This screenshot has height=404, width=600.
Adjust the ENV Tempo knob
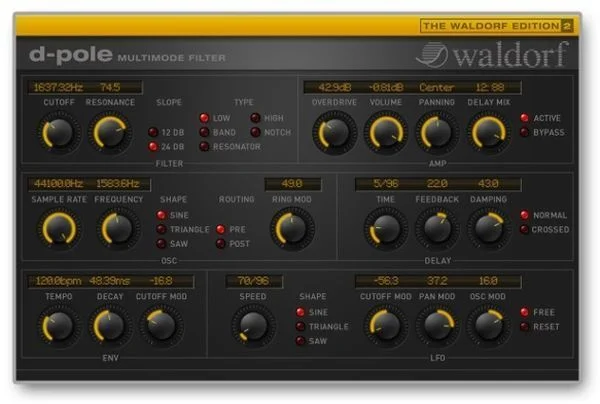(59, 326)
